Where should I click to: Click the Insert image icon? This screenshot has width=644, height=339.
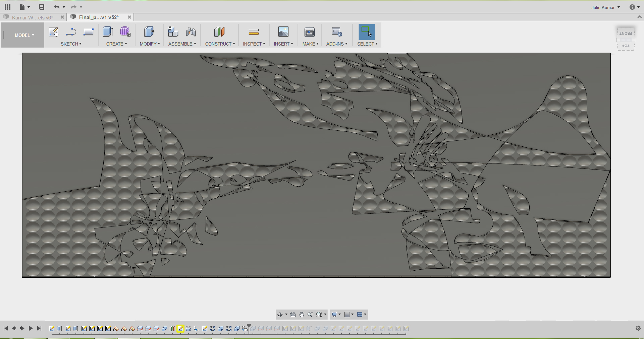[x=283, y=32]
